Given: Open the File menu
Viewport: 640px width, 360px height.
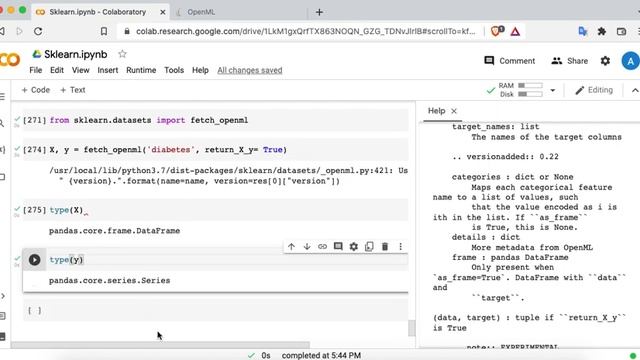Looking at the screenshot, I should point(36,70).
